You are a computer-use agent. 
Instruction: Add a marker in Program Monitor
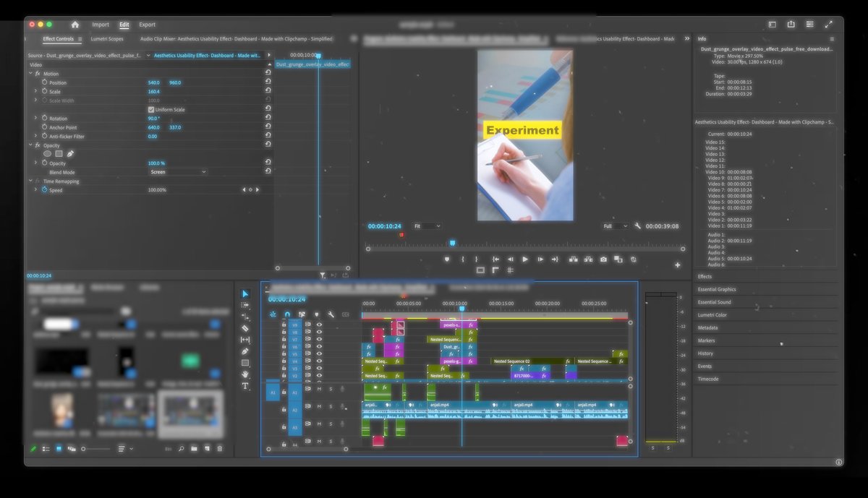[x=447, y=259]
